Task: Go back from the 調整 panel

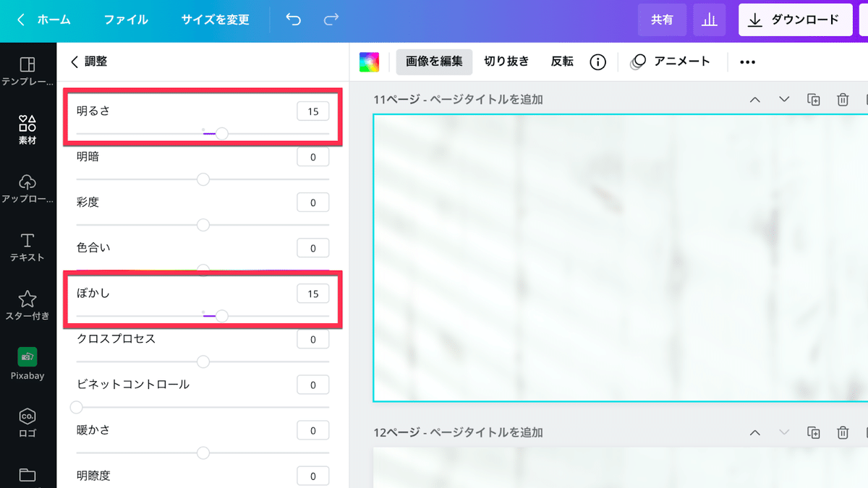Action: 75,62
